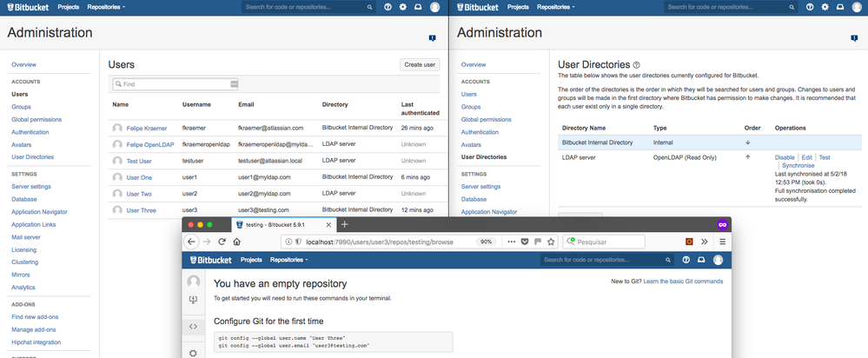Click the search magnifier in Users window header
The image size is (868, 358).
370,7
